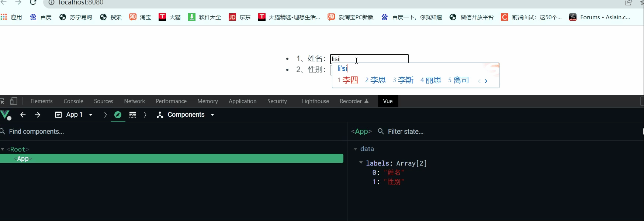Click the browser reload button
The height and width of the screenshot is (221, 644).
[x=33, y=3]
